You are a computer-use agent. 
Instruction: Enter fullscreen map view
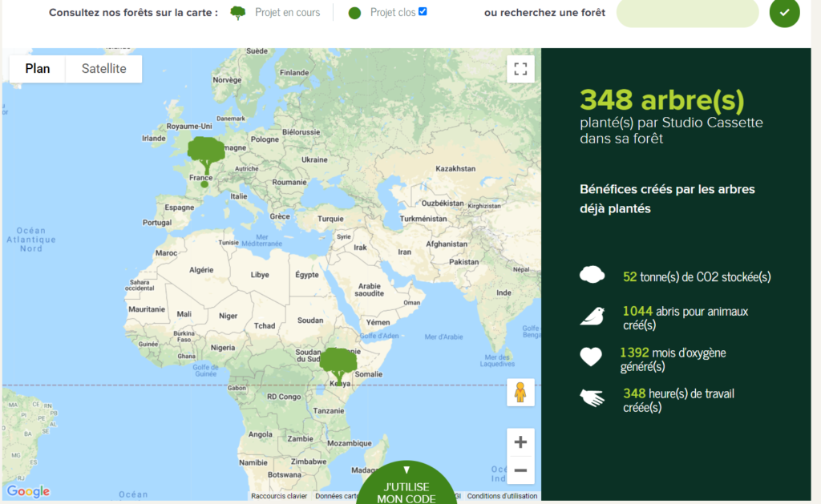520,69
